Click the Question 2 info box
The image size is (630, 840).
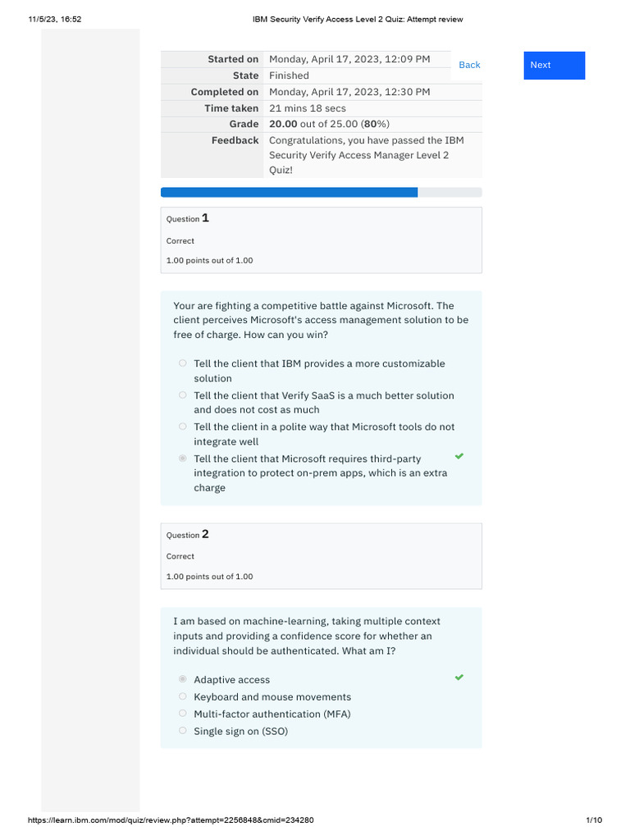point(321,555)
